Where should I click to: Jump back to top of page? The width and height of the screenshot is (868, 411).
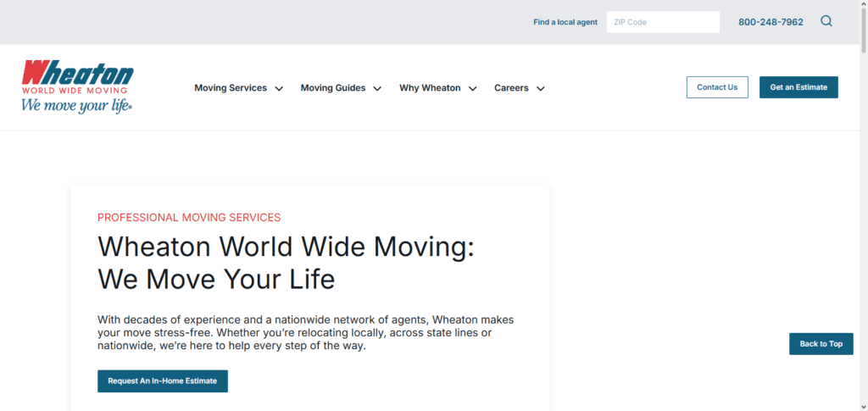[821, 344]
